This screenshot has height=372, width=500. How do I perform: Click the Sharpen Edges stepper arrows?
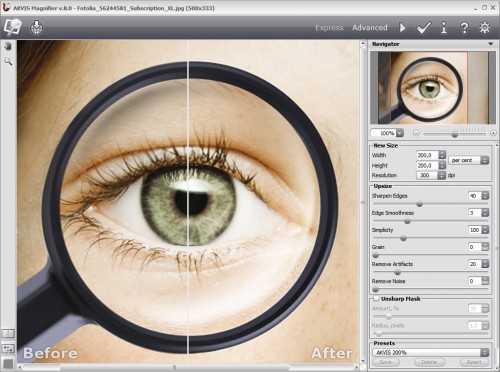point(485,196)
